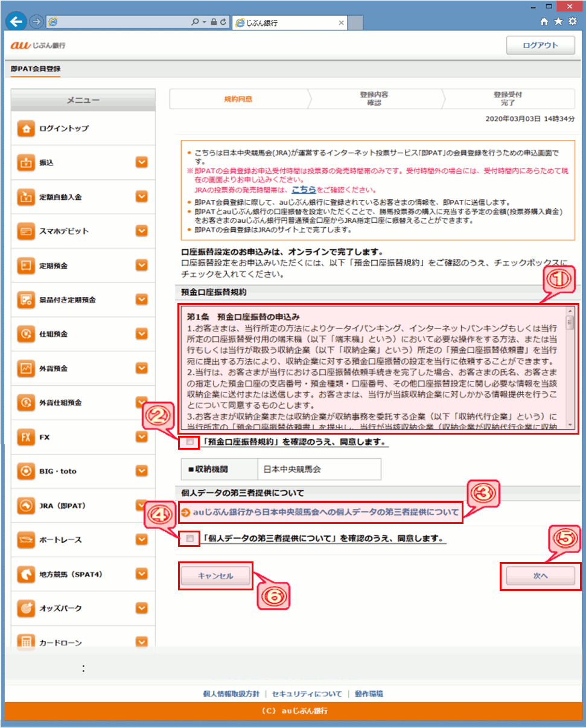Click the 定額自動入金 icon
The image size is (586, 728).
tap(25, 197)
